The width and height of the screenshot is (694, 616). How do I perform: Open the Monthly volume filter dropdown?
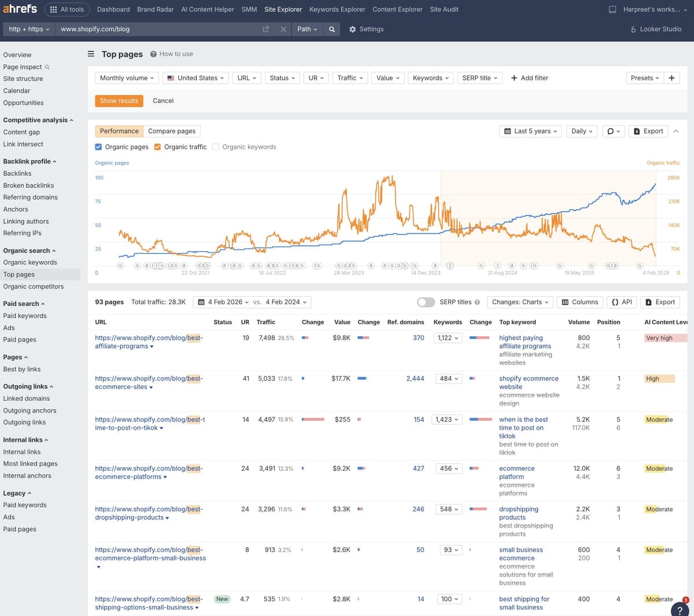[127, 78]
